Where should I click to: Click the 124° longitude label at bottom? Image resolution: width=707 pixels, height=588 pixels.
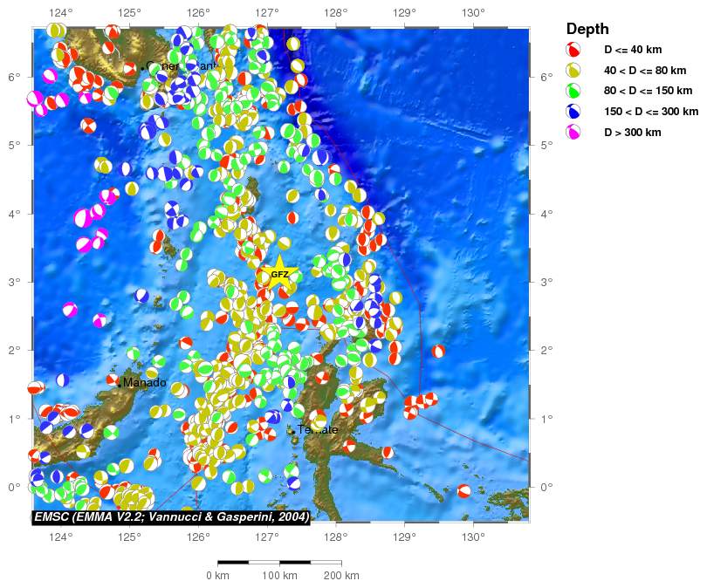click(x=61, y=537)
